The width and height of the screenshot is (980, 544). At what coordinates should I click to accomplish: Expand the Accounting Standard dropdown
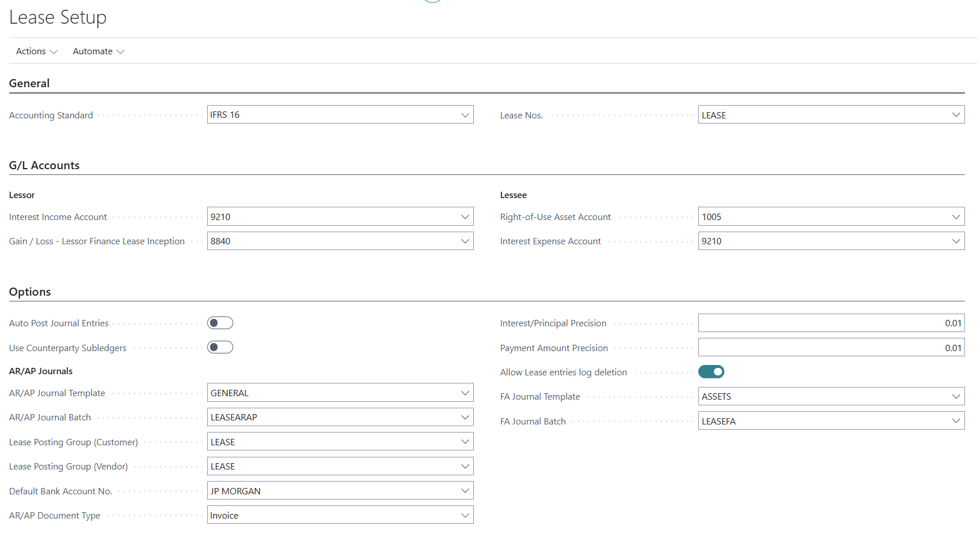point(465,115)
